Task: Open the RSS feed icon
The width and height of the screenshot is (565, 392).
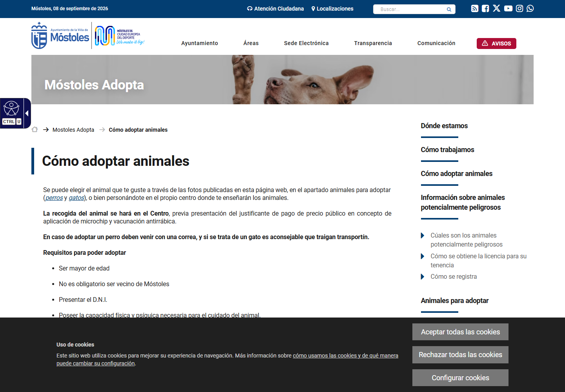Action: pos(474,9)
